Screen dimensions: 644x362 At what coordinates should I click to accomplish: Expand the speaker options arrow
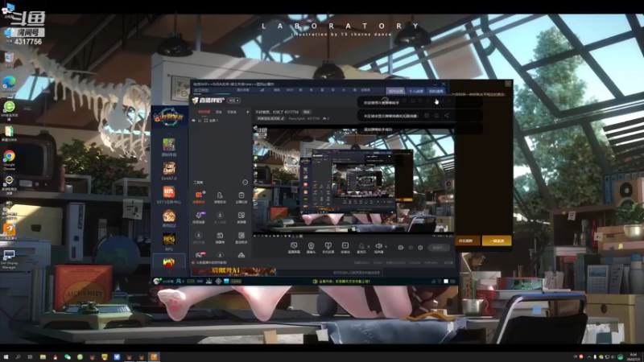(386, 247)
